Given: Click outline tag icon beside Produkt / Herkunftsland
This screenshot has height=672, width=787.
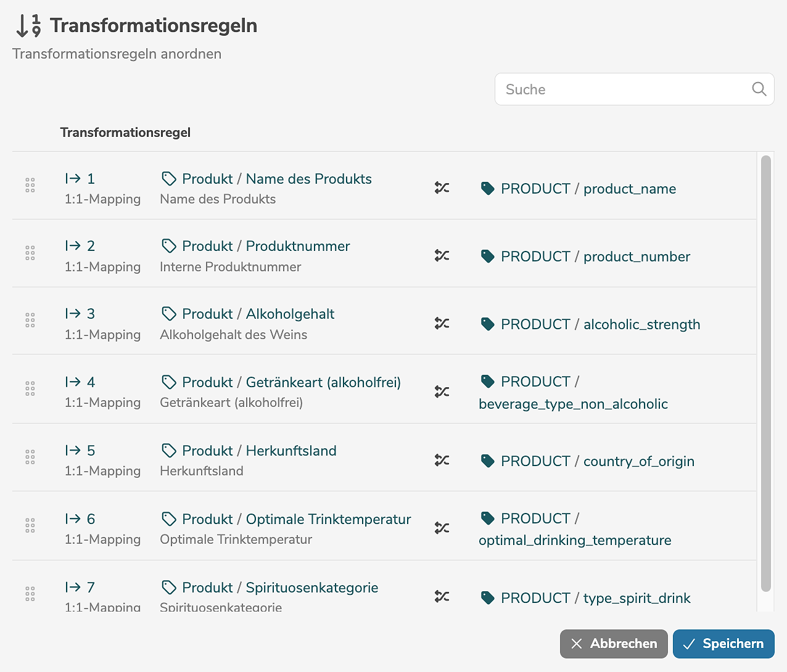Looking at the screenshot, I should pyautogui.click(x=168, y=451).
